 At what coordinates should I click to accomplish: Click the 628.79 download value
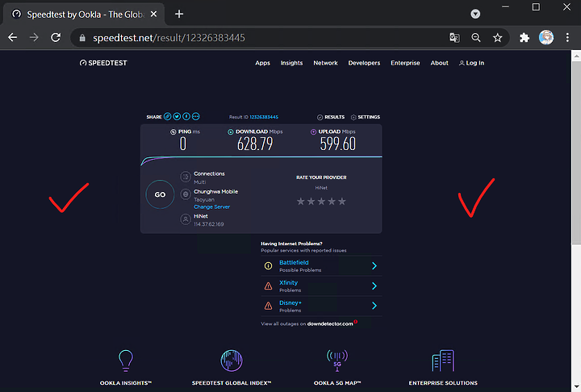255,144
